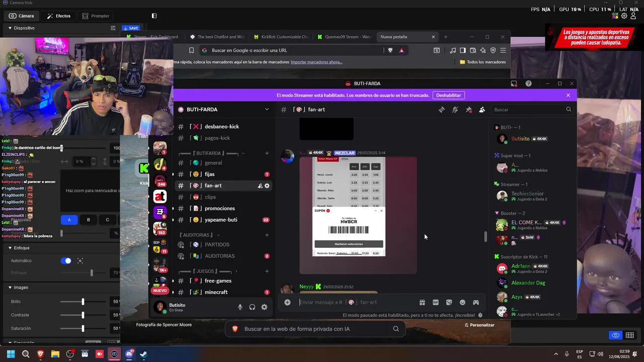Toggle Automático focus switch

(66, 261)
